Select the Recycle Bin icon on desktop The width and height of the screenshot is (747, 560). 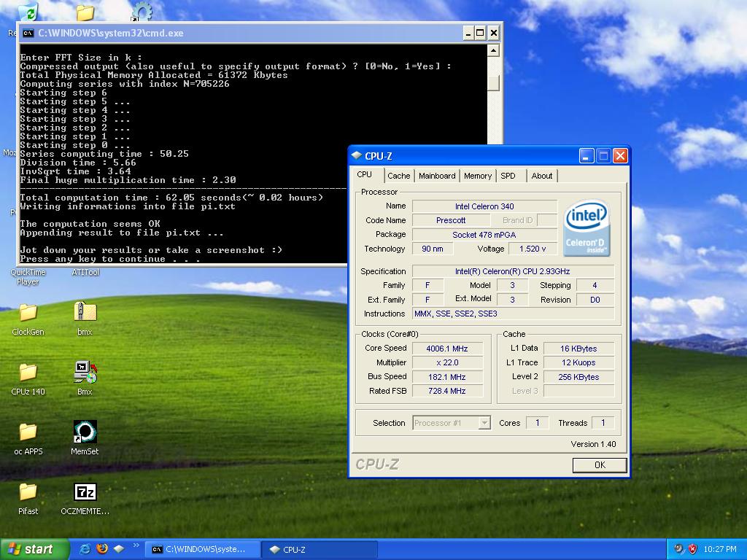coord(28,11)
